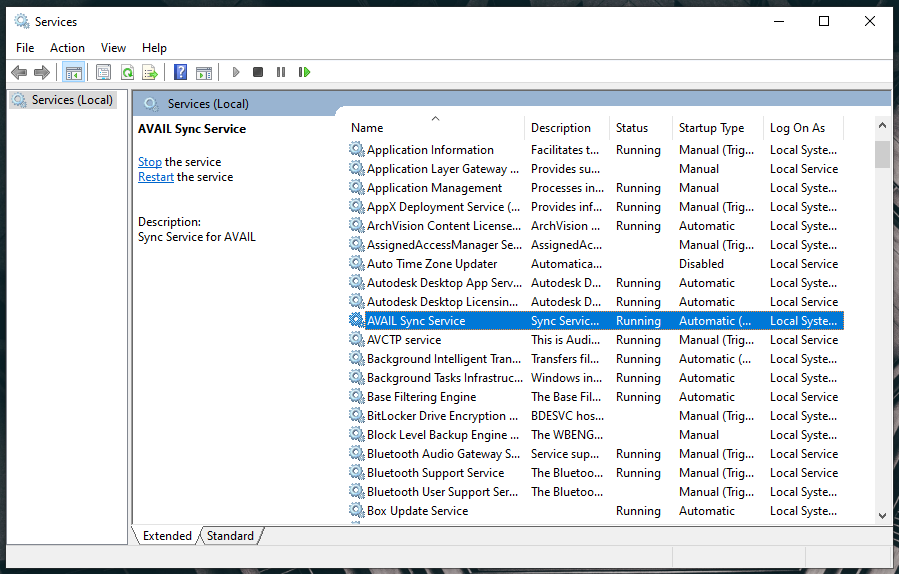Click gear icon beside Box Update Service
This screenshot has height=574, width=899.
[357, 510]
